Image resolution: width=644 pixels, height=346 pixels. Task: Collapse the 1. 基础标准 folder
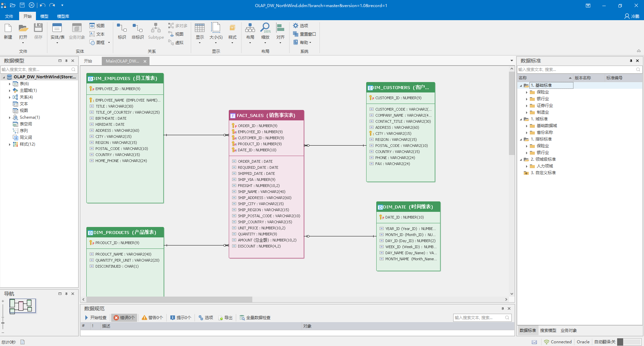[x=521, y=85]
